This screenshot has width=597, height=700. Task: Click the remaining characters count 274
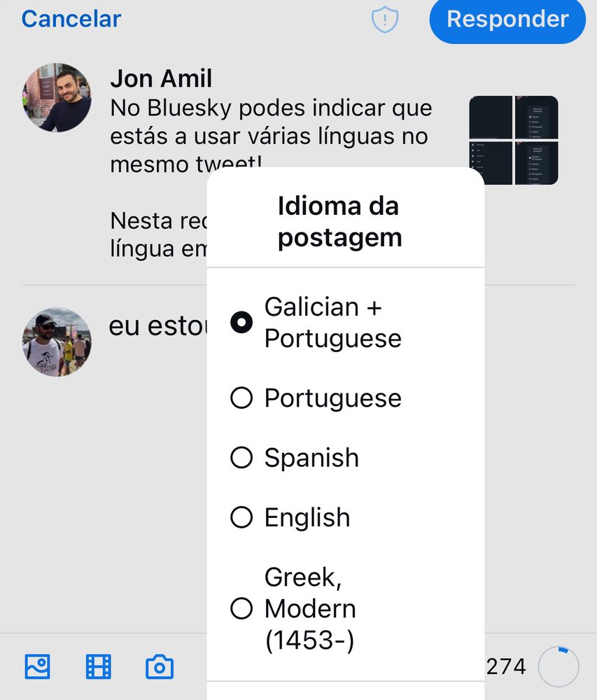[506, 666]
